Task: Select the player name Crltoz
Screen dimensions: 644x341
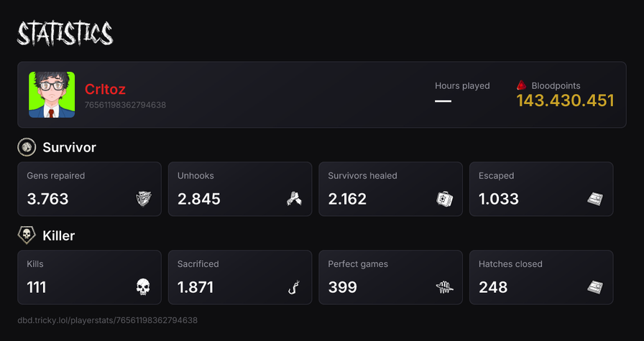Action: (105, 89)
